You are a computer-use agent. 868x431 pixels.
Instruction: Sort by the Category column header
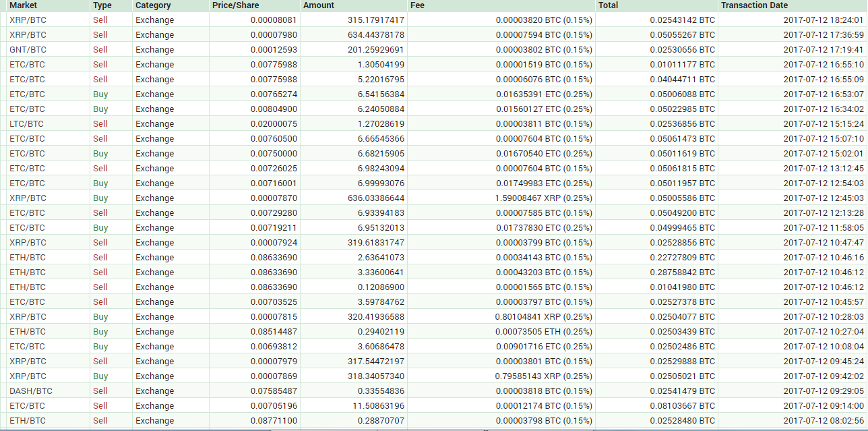[153, 5]
